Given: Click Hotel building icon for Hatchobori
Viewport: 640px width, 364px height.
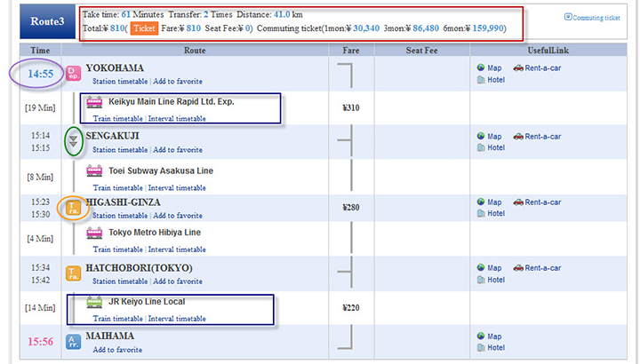Looking at the screenshot, I should 481,280.
